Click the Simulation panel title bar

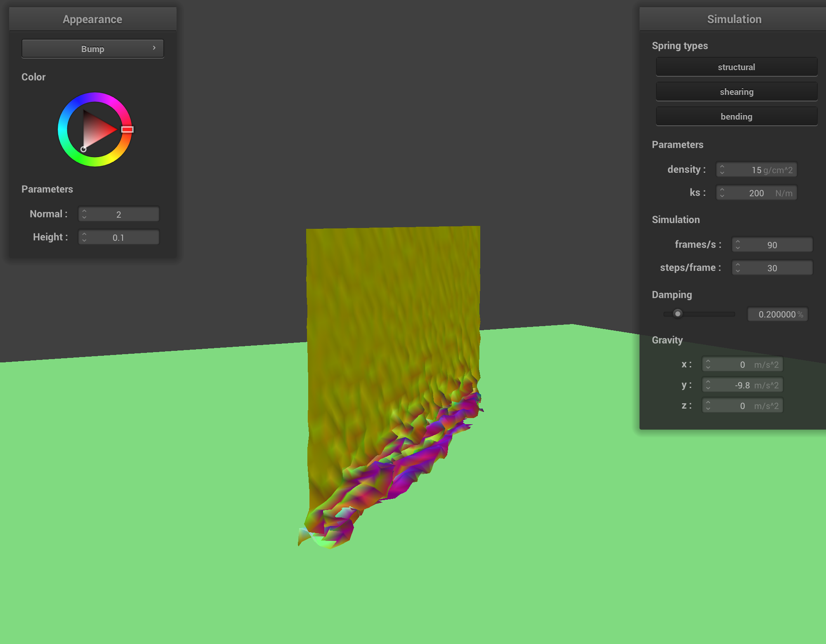pos(733,19)
